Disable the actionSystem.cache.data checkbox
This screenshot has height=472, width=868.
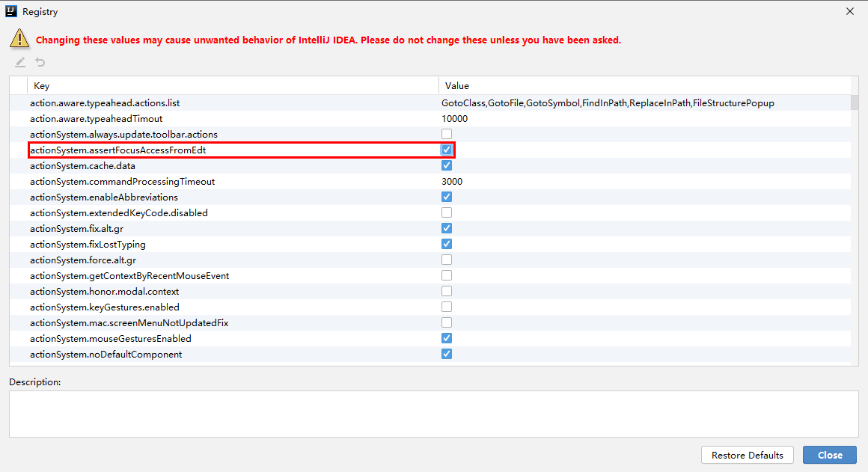click(447, 166)
